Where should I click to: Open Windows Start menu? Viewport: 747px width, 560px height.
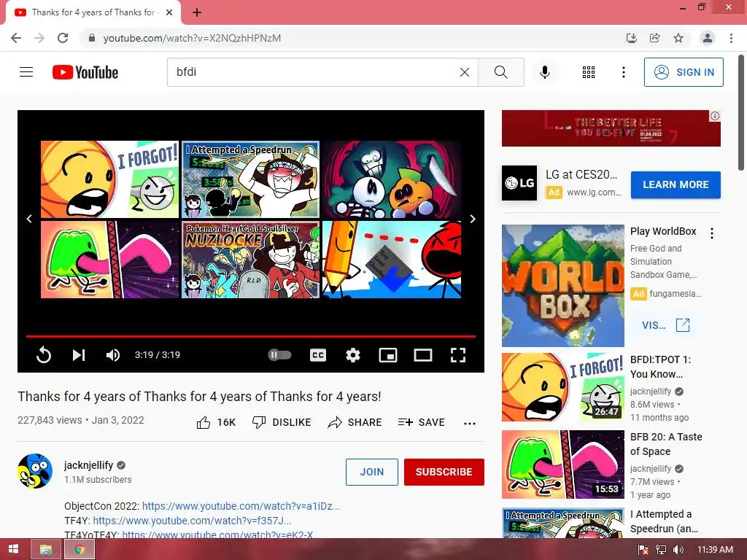13,549
